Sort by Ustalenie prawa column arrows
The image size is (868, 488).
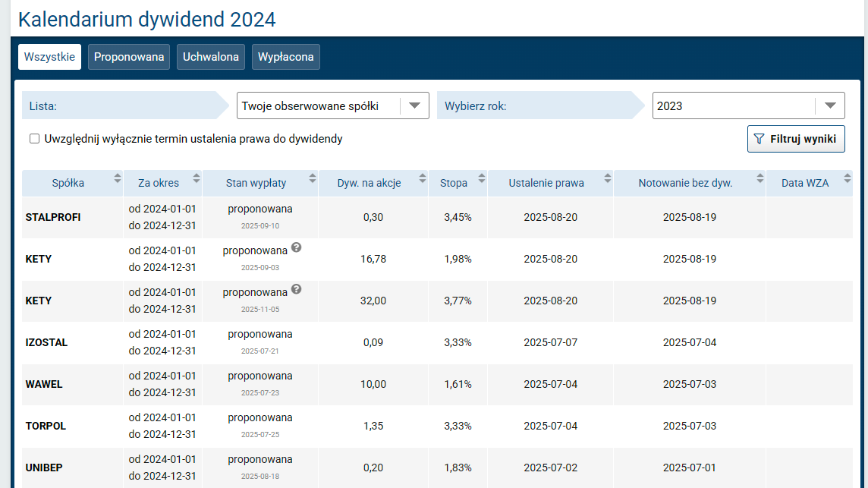point(607,178)
